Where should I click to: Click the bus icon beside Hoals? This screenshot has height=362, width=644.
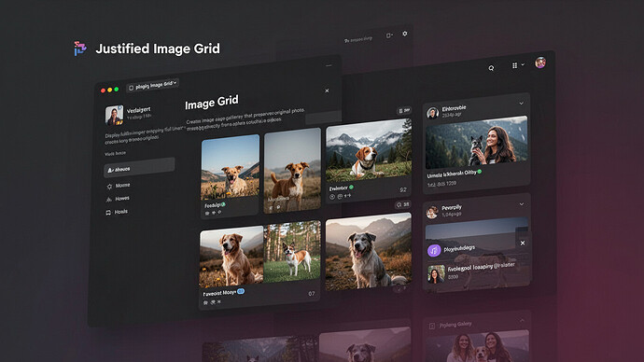(x=108, y=213)
